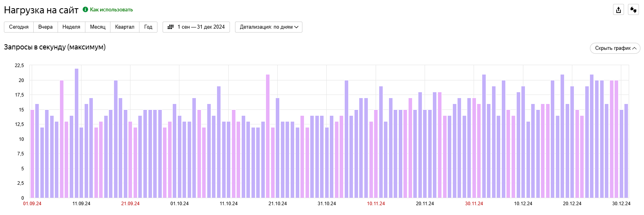Click the 'Запросы в секунду (максимум)' heading
Viewport: 644px width, 215px height.
click(55, 47)
